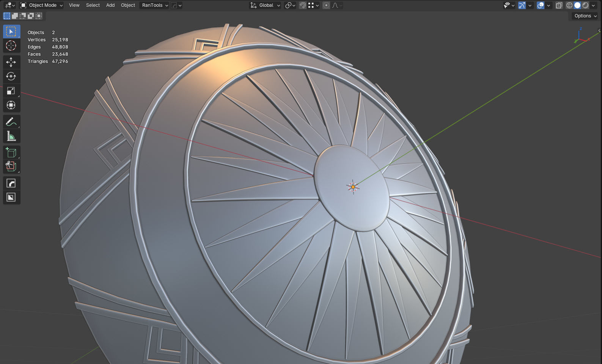602x364 pixels.
Task: Open the pivot point dropdown
Action: click(290, 5)
